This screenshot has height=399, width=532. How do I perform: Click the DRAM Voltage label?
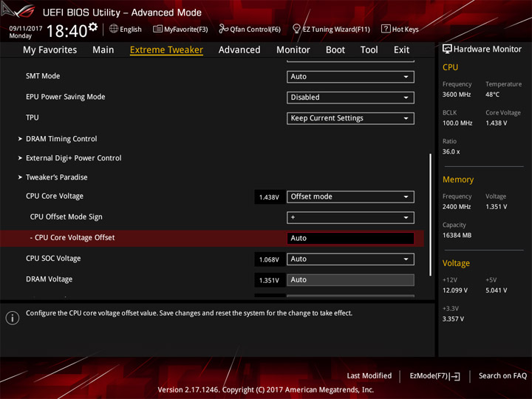[x=50, y=279]
